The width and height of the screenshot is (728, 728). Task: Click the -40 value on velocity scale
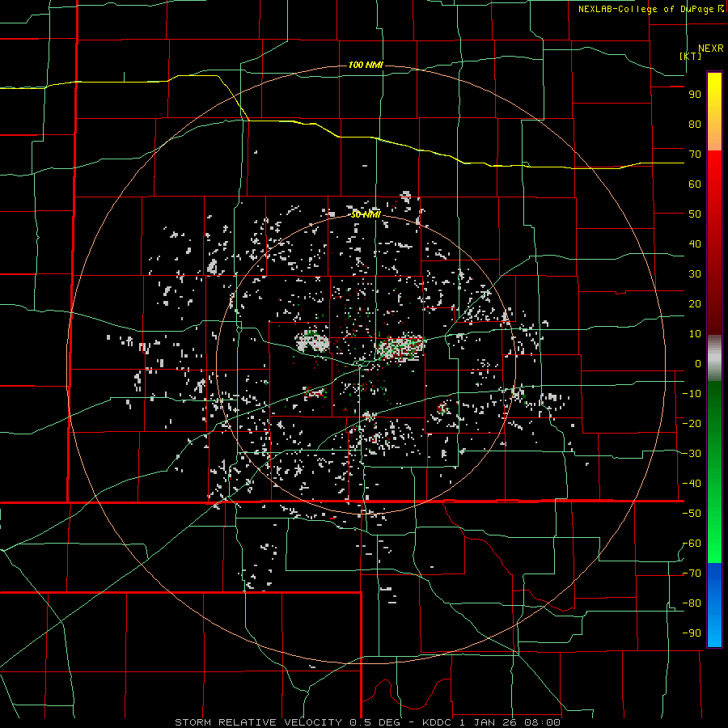692,484
